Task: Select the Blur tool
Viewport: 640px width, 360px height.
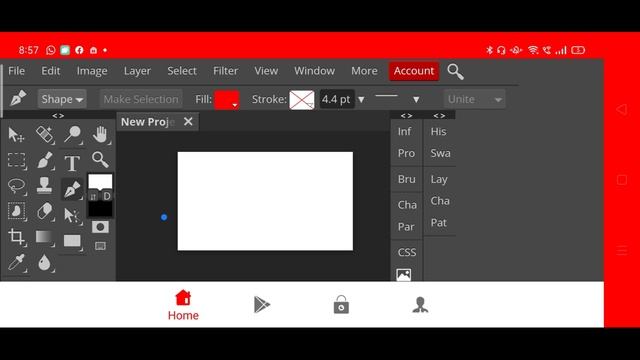Action: (x=44, y=262)
